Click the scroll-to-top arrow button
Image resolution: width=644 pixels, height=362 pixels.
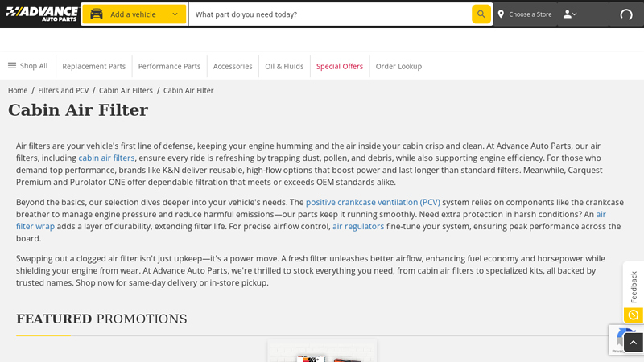633,343
